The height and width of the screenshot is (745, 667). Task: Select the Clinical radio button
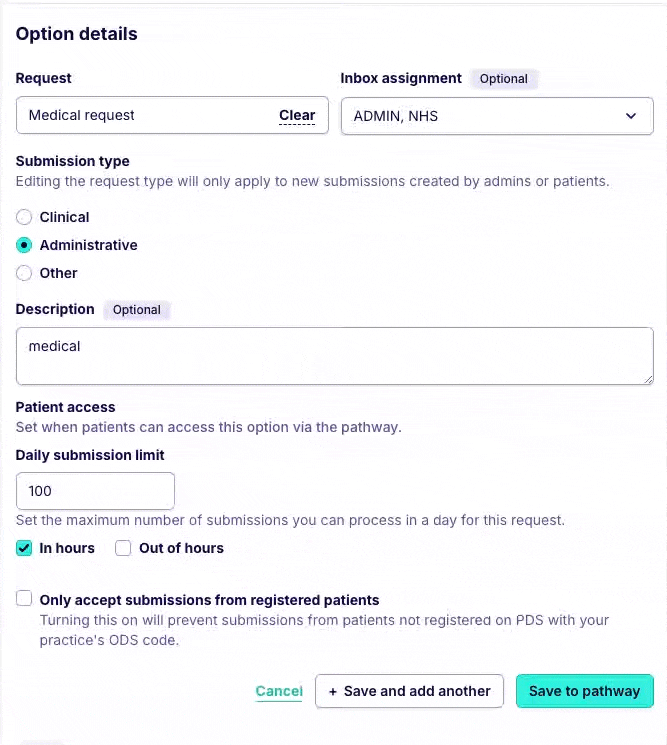click(24, 217)
